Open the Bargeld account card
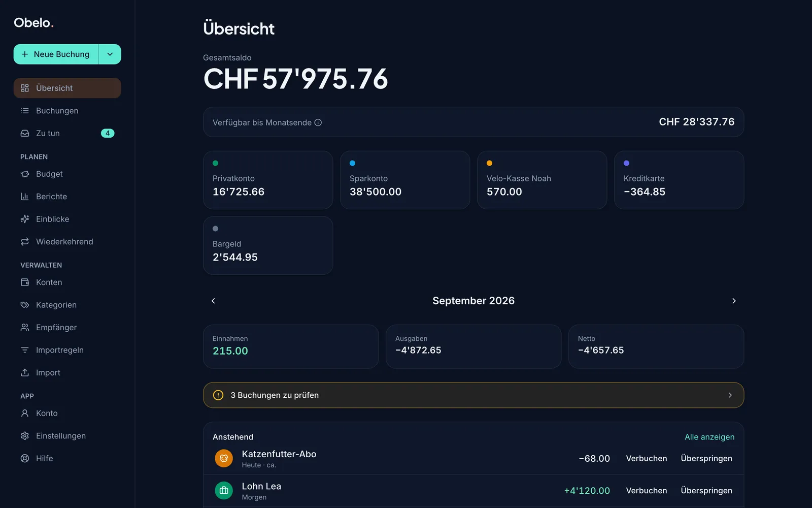 click(x=268, y=245)
